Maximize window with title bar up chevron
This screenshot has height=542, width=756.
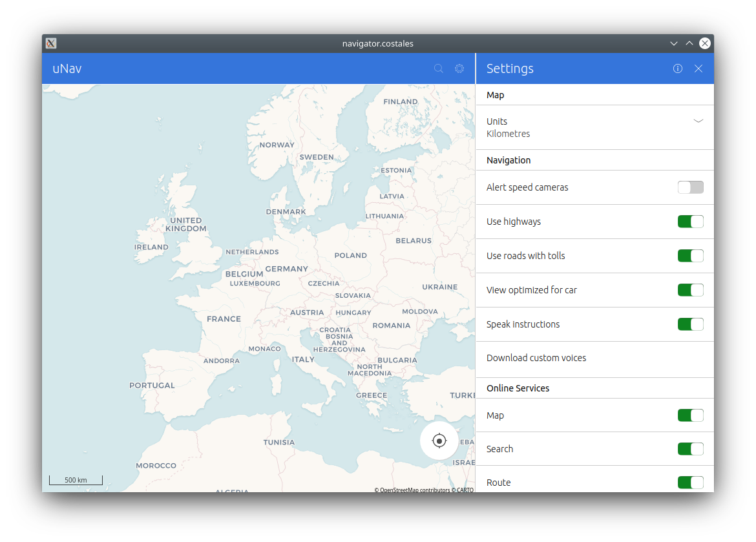689,43
